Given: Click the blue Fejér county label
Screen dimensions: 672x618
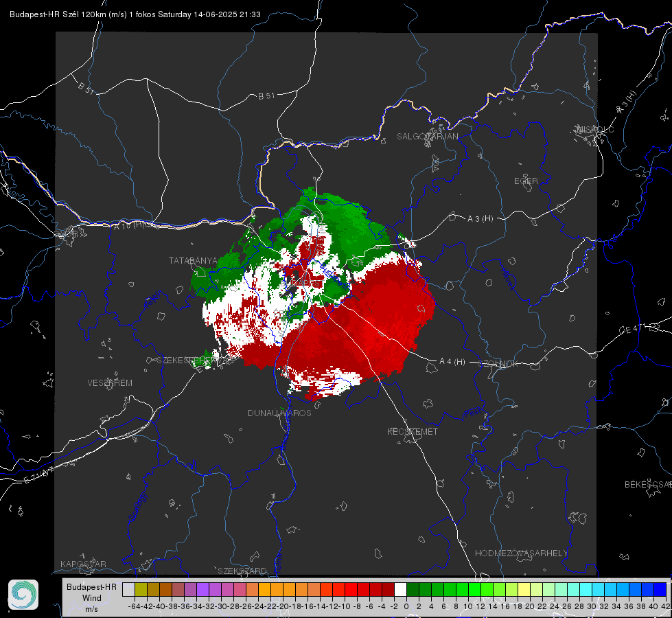Looking at the screenshot, I should click(x=154, y=300).
